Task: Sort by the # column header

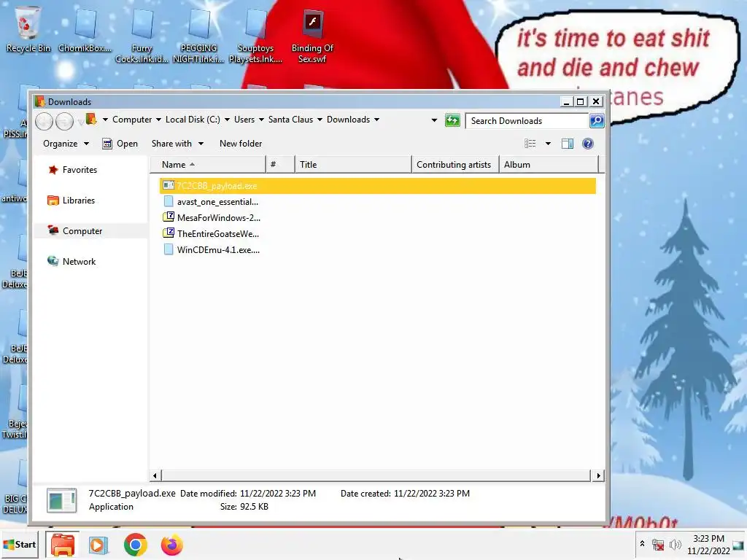Action: click(281, 165)
